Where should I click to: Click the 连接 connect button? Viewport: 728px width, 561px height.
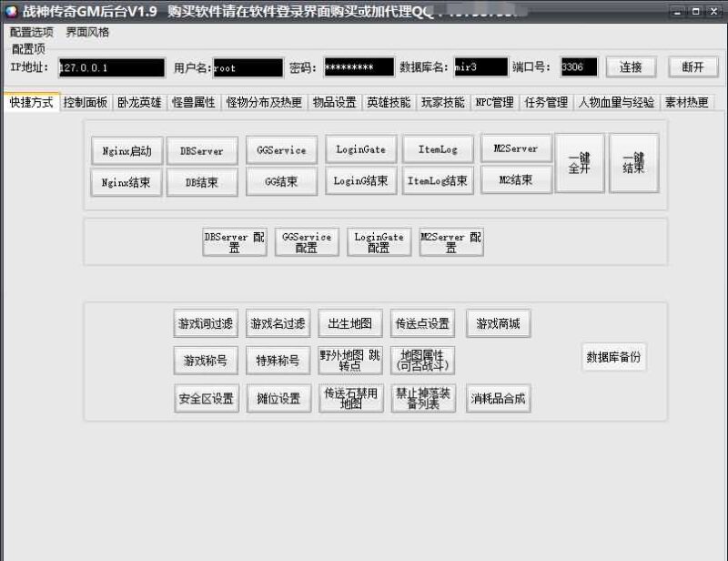(x=631, y=66)
